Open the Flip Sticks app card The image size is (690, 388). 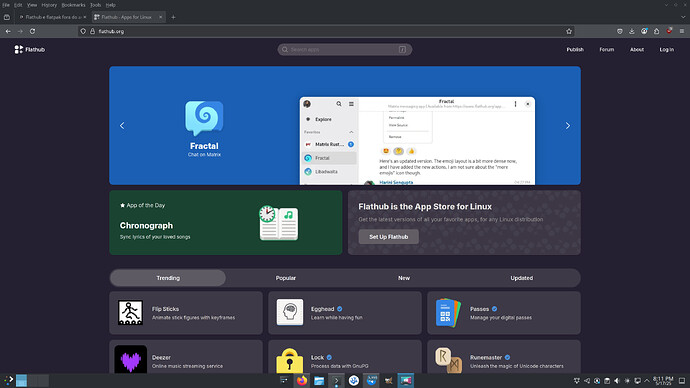point(186,313)
